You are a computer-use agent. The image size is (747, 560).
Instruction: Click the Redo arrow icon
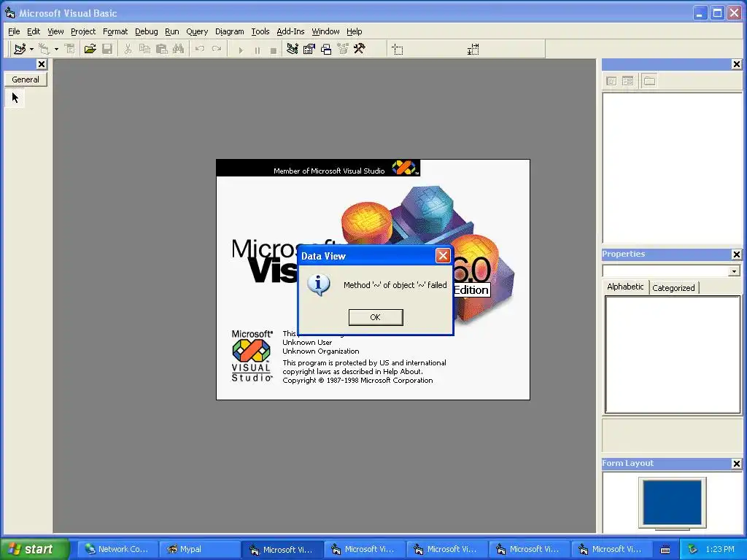click(x=217, y=49)
